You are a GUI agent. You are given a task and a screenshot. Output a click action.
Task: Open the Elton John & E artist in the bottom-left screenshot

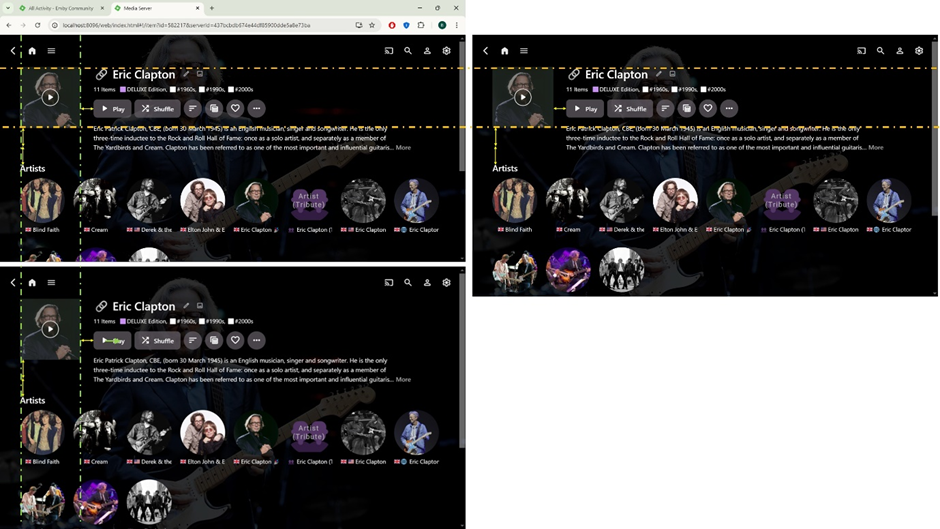point(203,432)
